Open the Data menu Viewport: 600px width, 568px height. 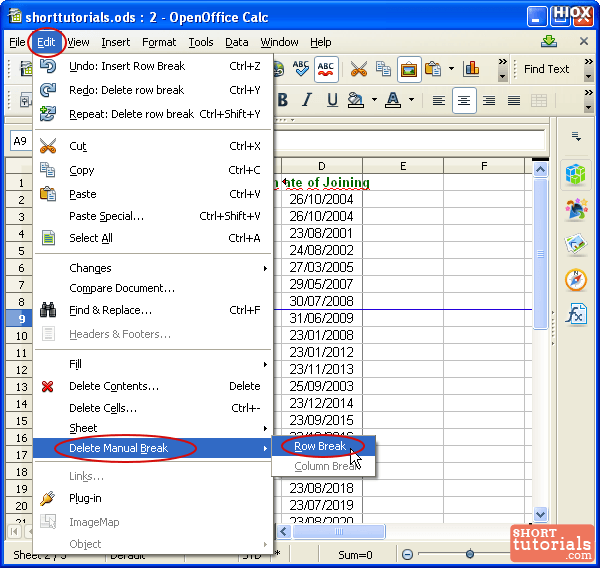(236, 42)
